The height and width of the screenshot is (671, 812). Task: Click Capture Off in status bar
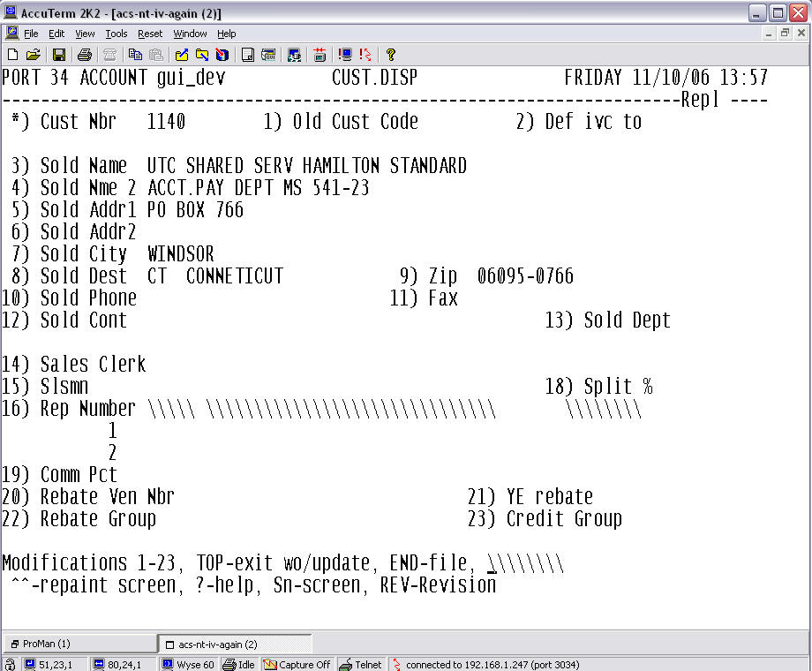297,664
